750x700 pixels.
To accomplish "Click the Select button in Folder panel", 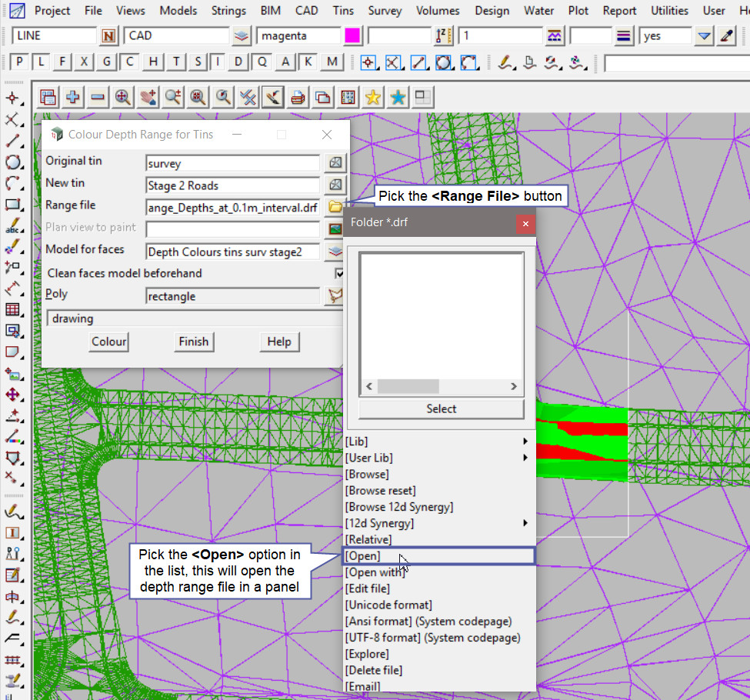I will (441, 409).
